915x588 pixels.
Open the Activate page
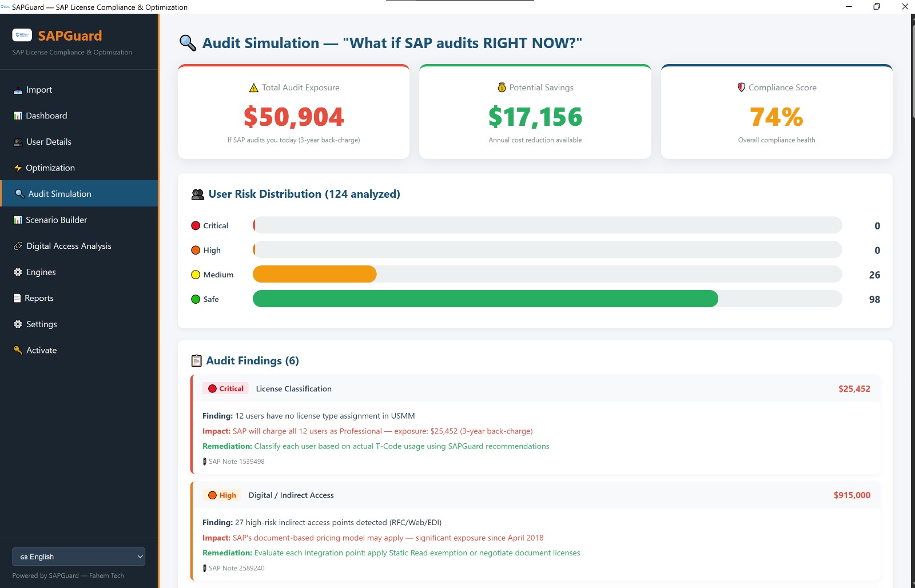point(79,350)
